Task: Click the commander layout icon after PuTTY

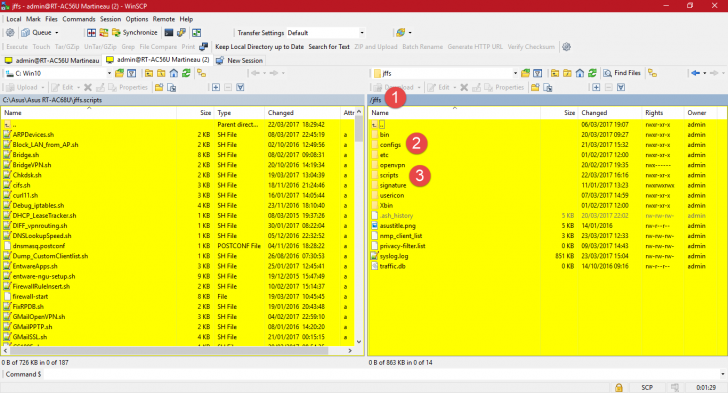Action: (x=197, y=33)
